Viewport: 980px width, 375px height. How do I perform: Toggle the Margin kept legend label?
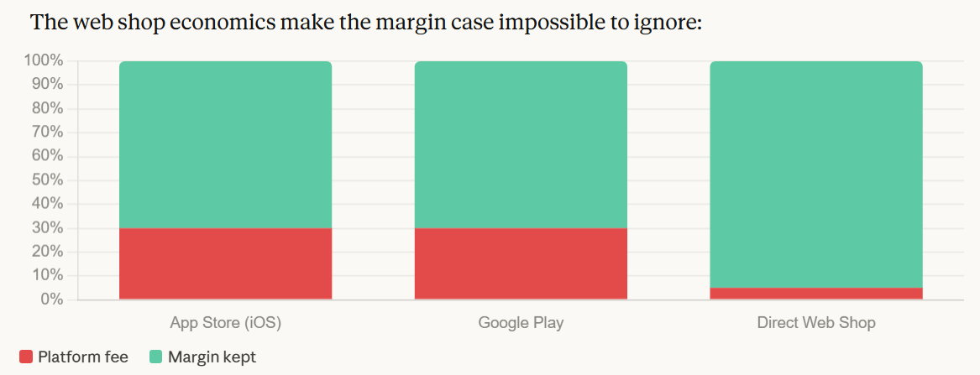point(212,357)
